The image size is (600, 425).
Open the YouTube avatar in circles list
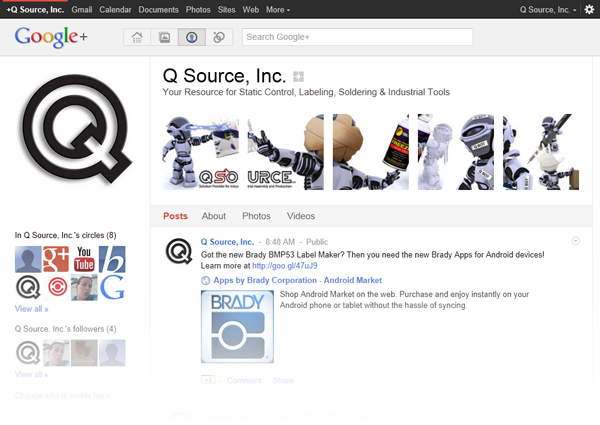[x=84, y=259]
